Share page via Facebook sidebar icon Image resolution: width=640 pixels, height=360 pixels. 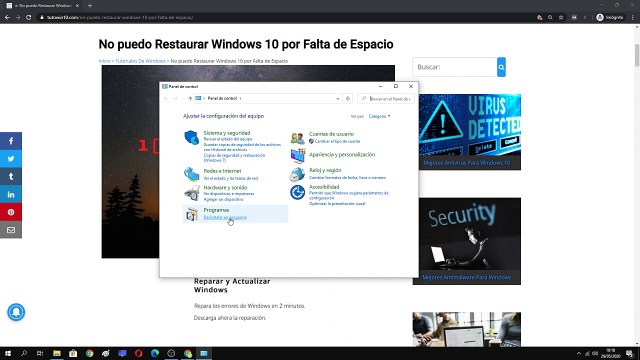[x=11, y=141]
